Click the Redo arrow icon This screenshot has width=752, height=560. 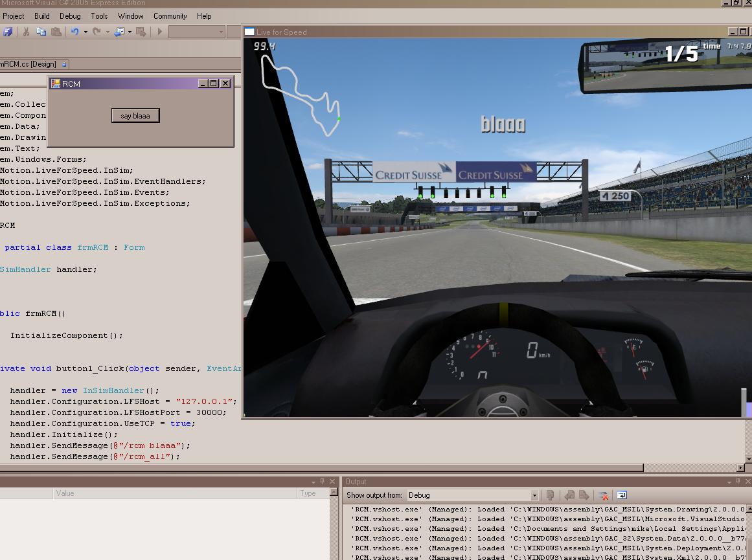click(97, 32)
